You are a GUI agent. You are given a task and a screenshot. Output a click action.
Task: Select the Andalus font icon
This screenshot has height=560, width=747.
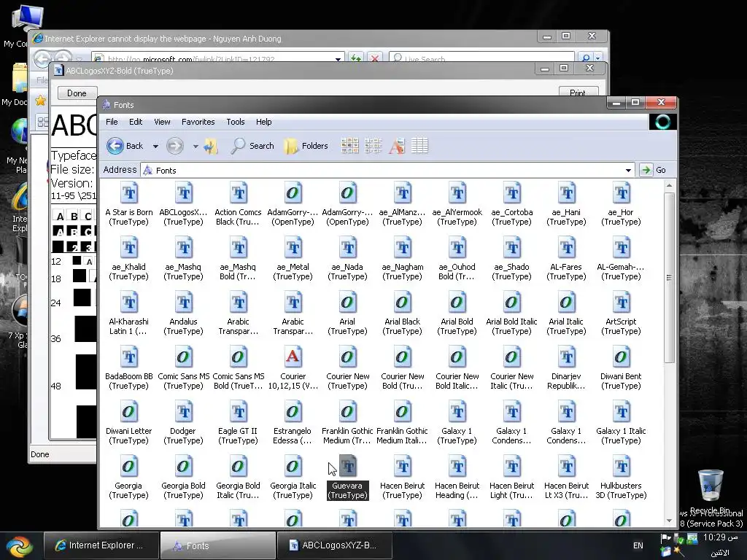point(184,303)
